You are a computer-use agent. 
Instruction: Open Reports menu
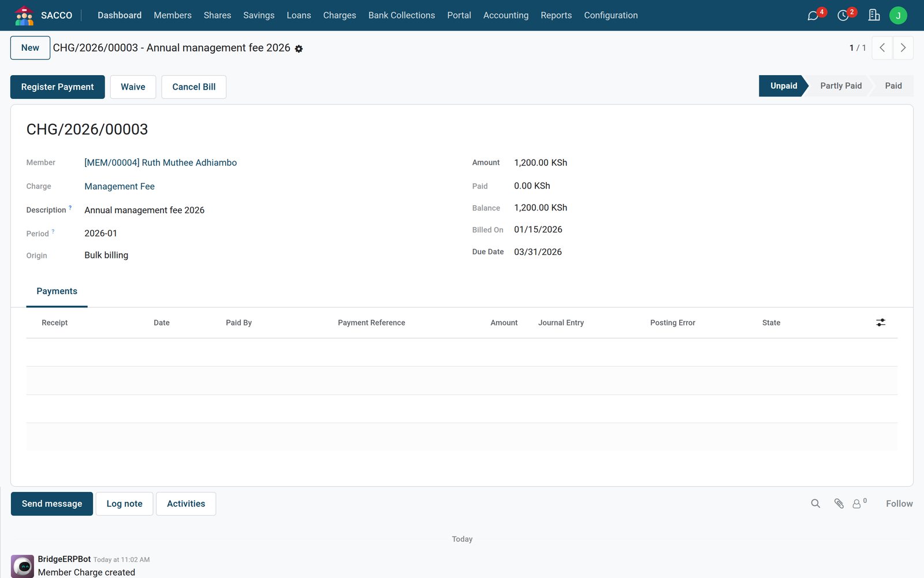(x=556, y=16)
